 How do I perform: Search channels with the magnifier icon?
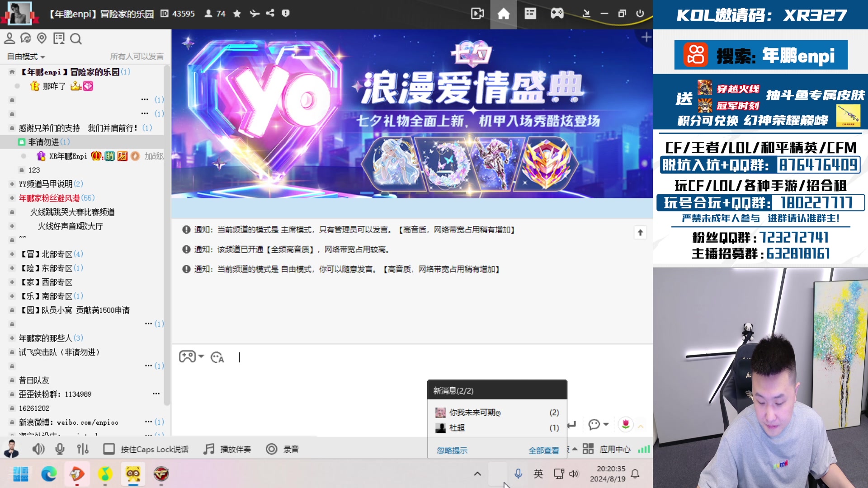pos(76,39)
